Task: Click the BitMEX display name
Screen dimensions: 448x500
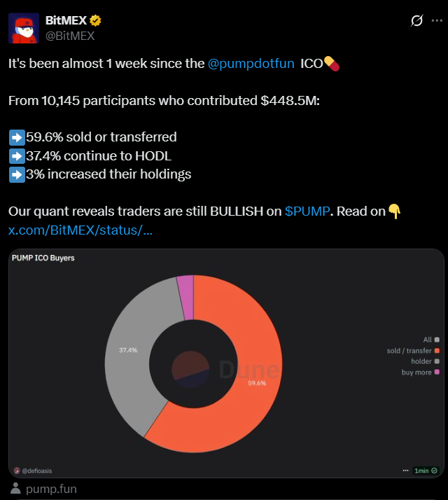Action: point(66,20)
